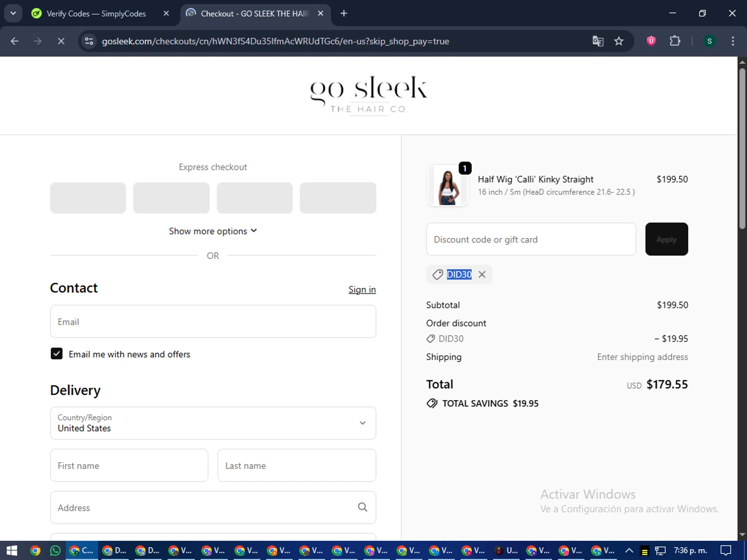The width and height of the screenshot is (747, 560).
Task: Remove the DID30 discount chip with X
Action: coord(482,274)
